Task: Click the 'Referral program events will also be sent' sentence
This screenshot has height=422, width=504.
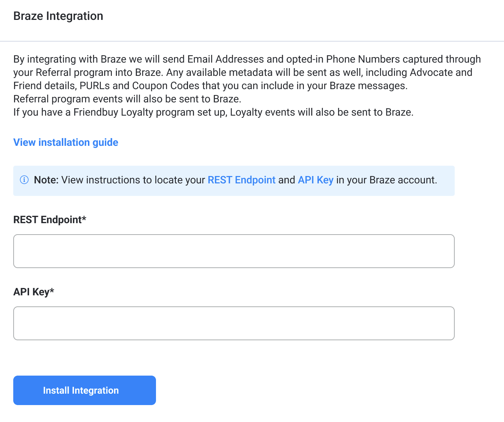Action: (x=127, y=99)
